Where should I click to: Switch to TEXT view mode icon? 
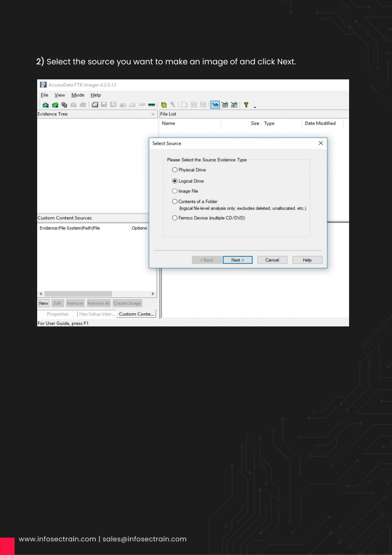[225, 105]
